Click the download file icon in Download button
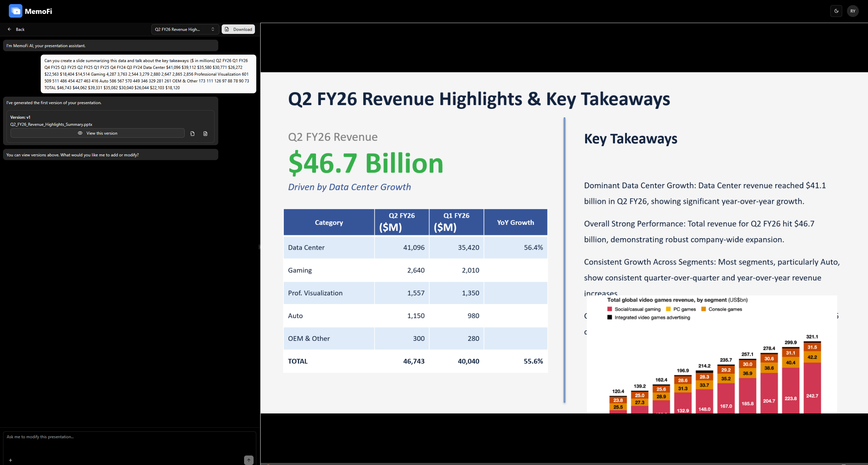The image size is (868, 465). [227, 29]
